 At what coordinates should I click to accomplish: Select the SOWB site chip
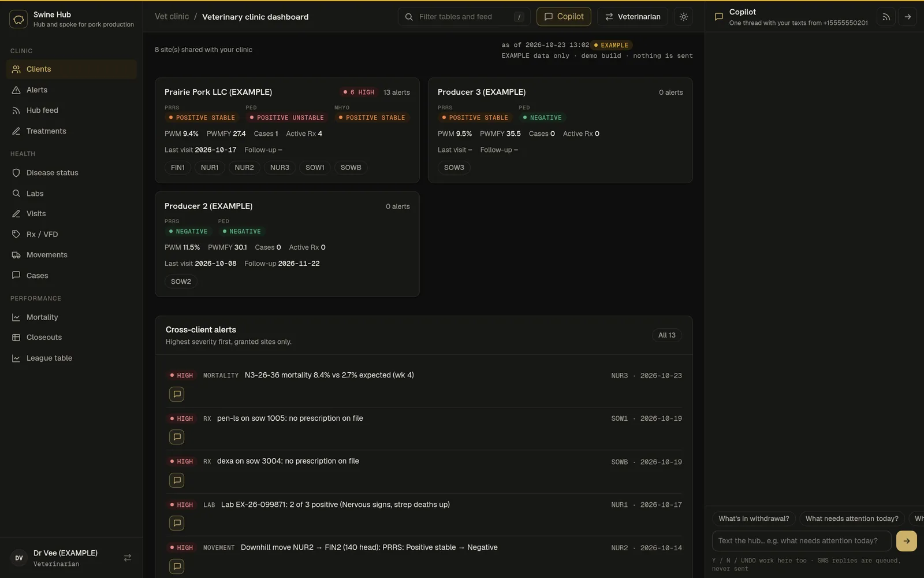point(351,168)
